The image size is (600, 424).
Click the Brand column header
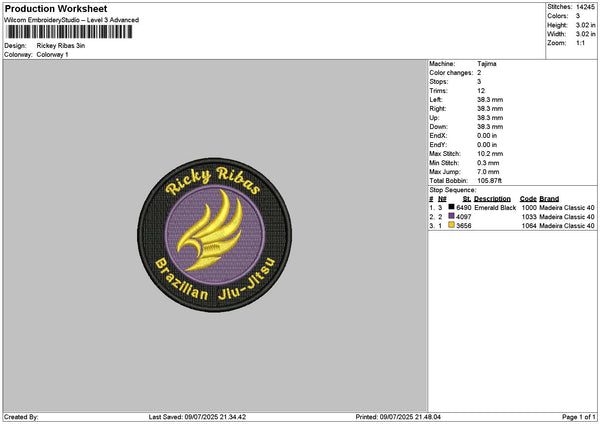coord(549,199)
